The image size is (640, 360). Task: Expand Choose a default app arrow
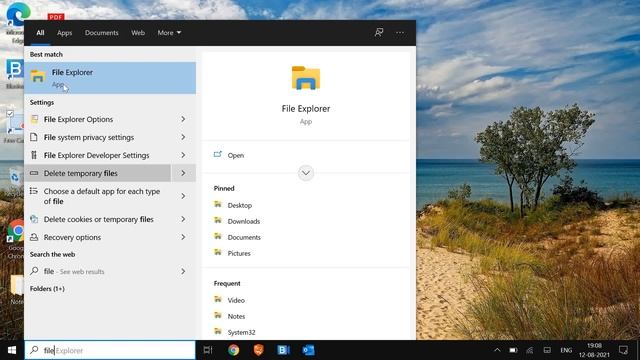tap(183, 196)
